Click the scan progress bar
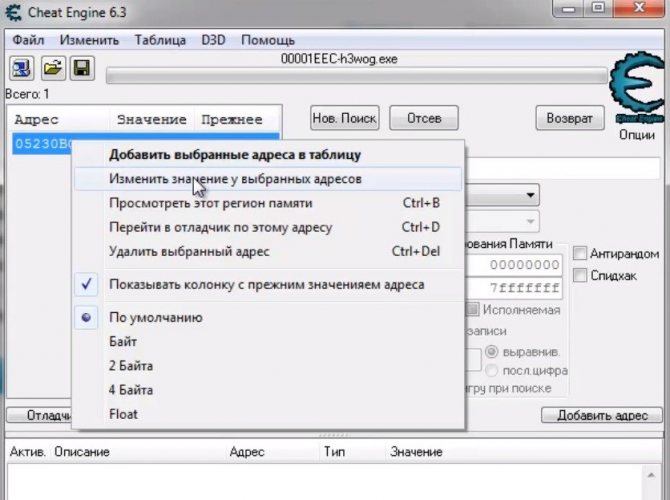The width and height of the screenshot is (670, 500). coord(357,76)
